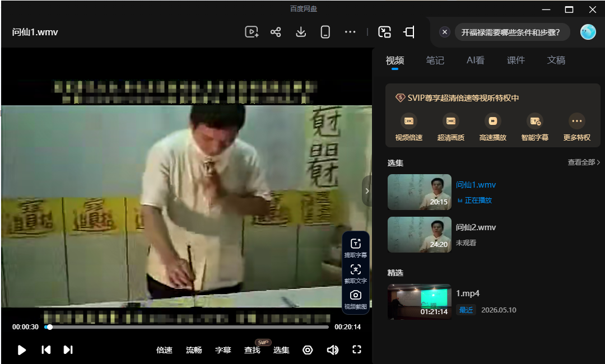Image resolution: width=605 pixels, height=364 pixels.
Task: Click the 高速播放 privilege icon
Action: [493, 121]
